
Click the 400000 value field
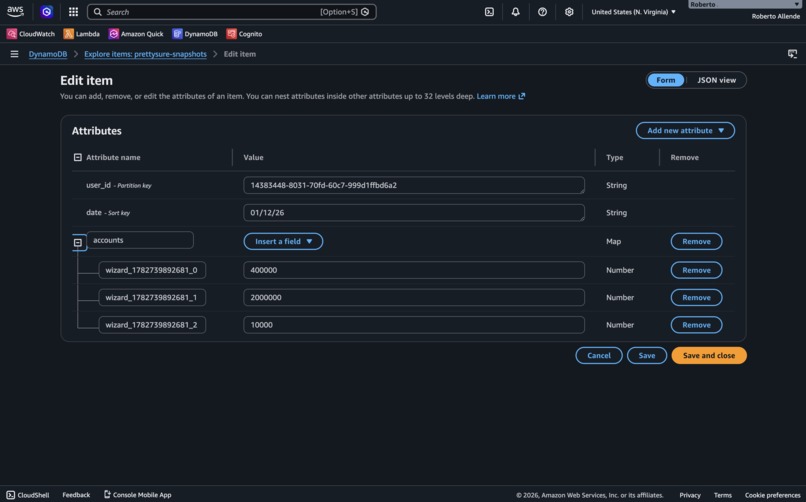[x=414, y=270]
